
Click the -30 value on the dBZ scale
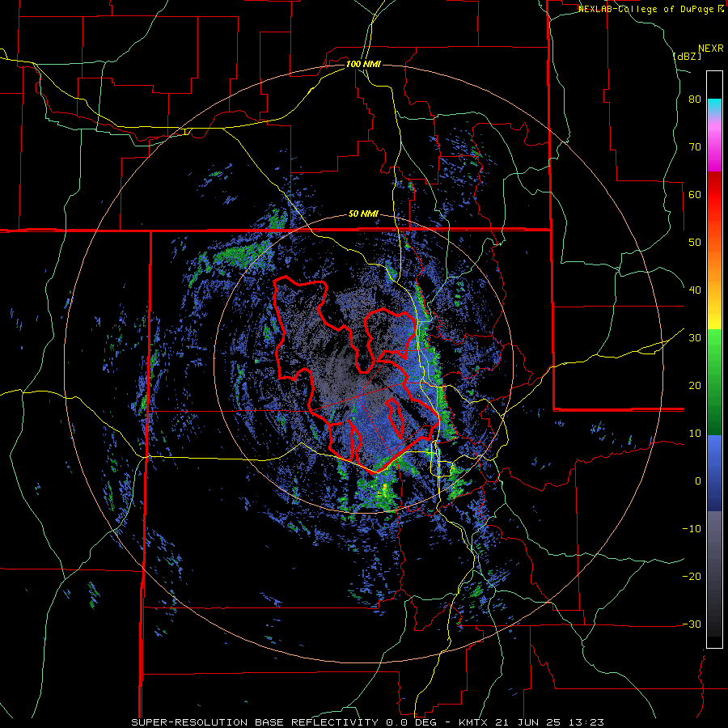[x=692, y=624]
